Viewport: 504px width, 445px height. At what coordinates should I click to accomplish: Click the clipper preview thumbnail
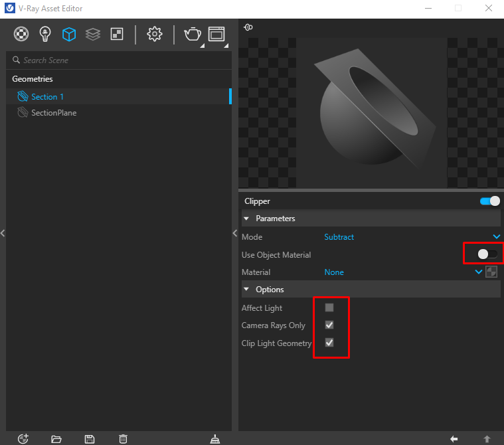pyautogui.click(x=371, y=113)
